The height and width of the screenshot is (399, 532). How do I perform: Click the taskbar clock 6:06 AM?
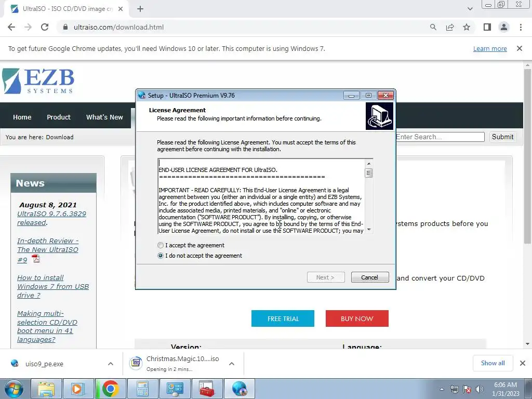506,389
